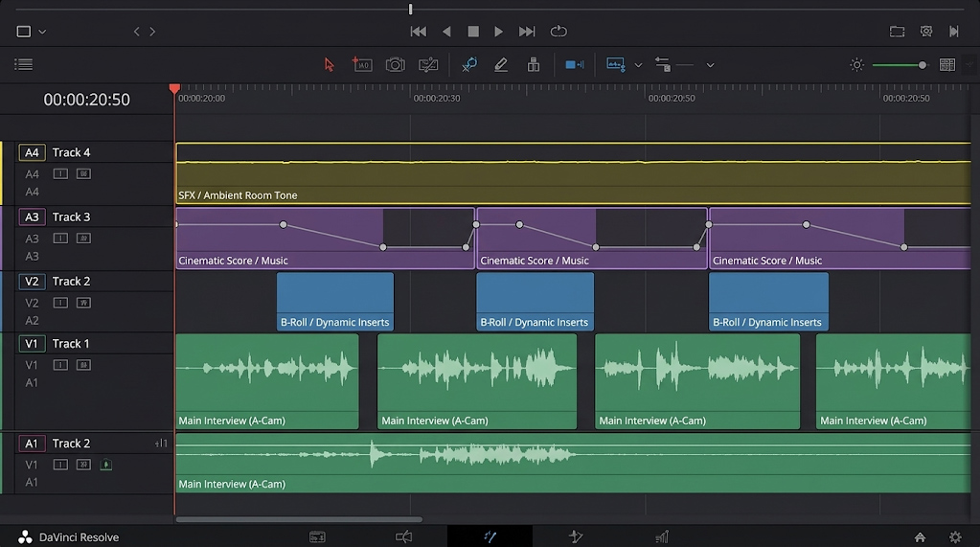Viewport: 980px width, 547px height.
Task: Toggle the second small box icon in A3 track header
Action: [83, 239]
